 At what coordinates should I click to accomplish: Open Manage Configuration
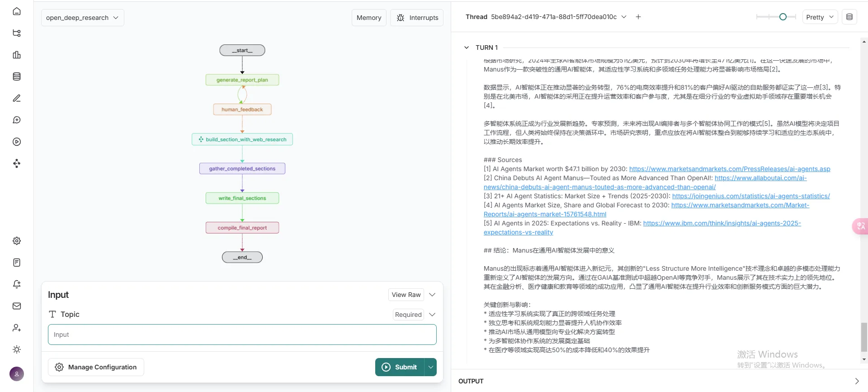tap(96, 367)
